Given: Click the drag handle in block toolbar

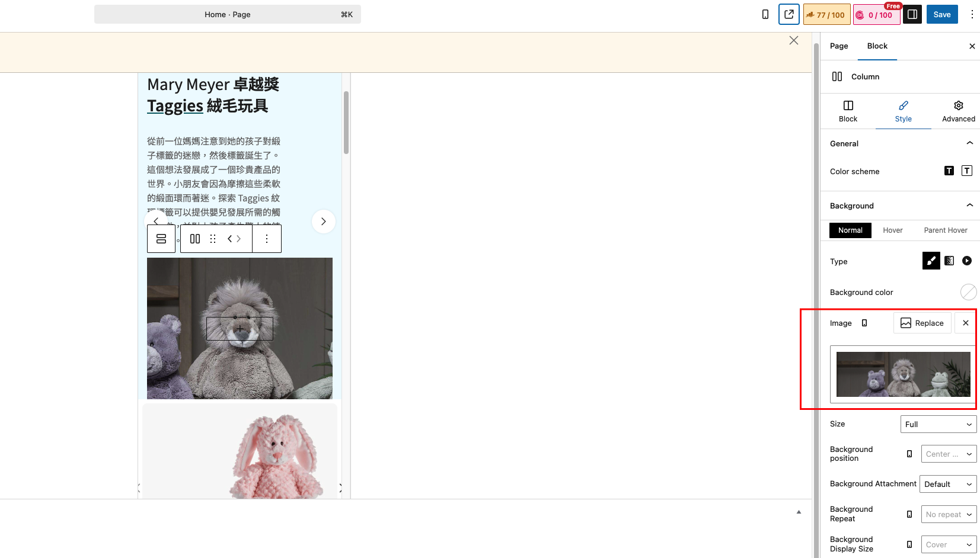Looking at the screenshot, I should tap(213, 239).
